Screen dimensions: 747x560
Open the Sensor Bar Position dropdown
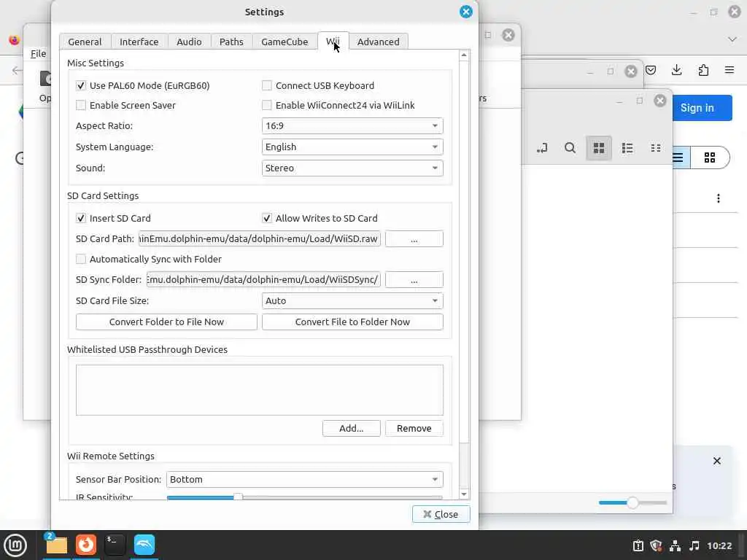304,479
